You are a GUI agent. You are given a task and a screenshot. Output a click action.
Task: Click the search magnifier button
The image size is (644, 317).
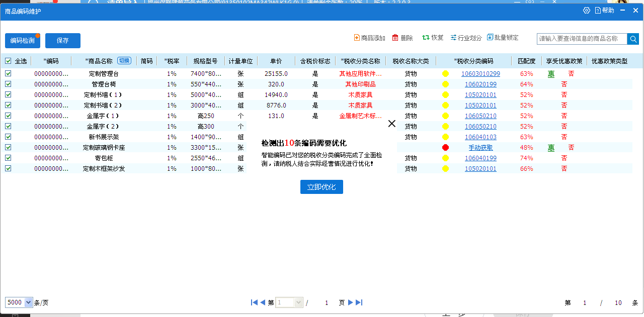tap(632, 39)
